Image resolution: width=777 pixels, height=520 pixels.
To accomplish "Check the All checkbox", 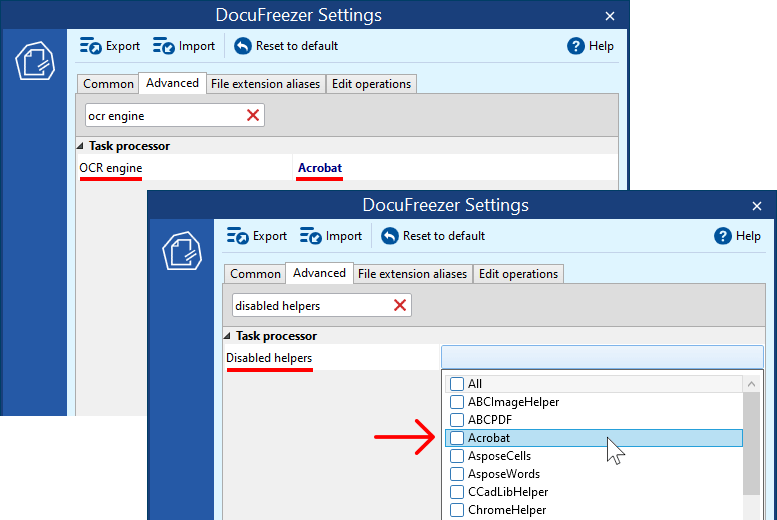I will [457, 384].
